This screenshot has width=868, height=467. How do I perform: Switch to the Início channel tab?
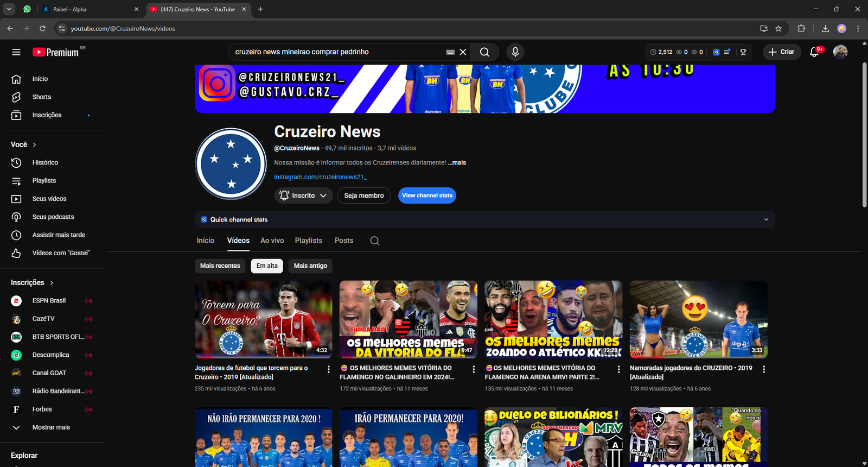206,241
